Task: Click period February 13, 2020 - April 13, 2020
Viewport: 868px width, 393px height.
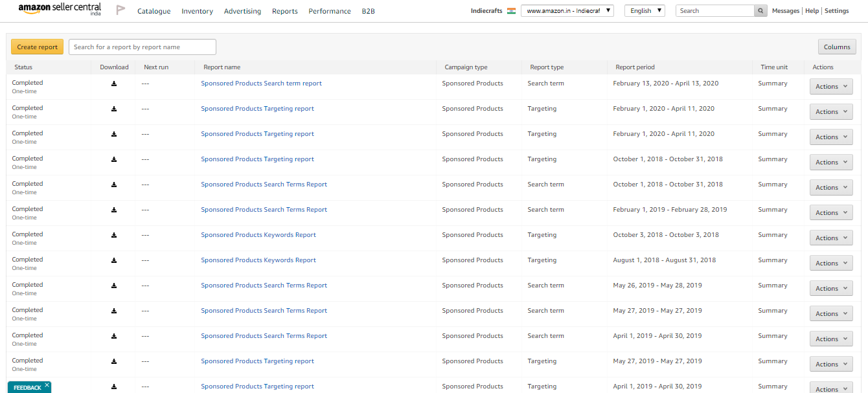Action: pyautogui.click(x=665, y=84)
